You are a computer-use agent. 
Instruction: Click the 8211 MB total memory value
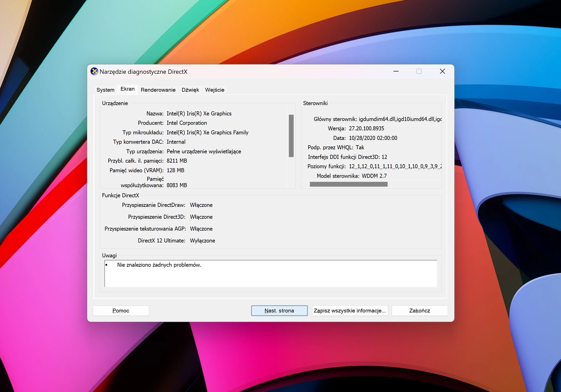pos(177,161)
